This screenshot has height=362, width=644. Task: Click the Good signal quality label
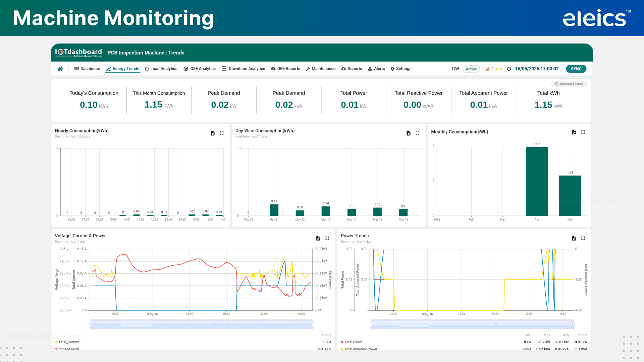[497, 69]
